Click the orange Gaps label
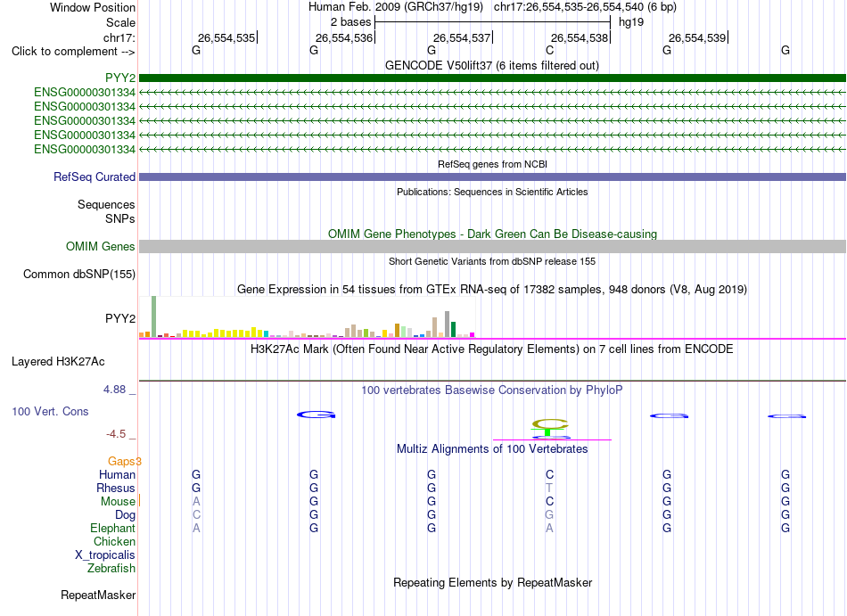 click(x=123, y=462)
